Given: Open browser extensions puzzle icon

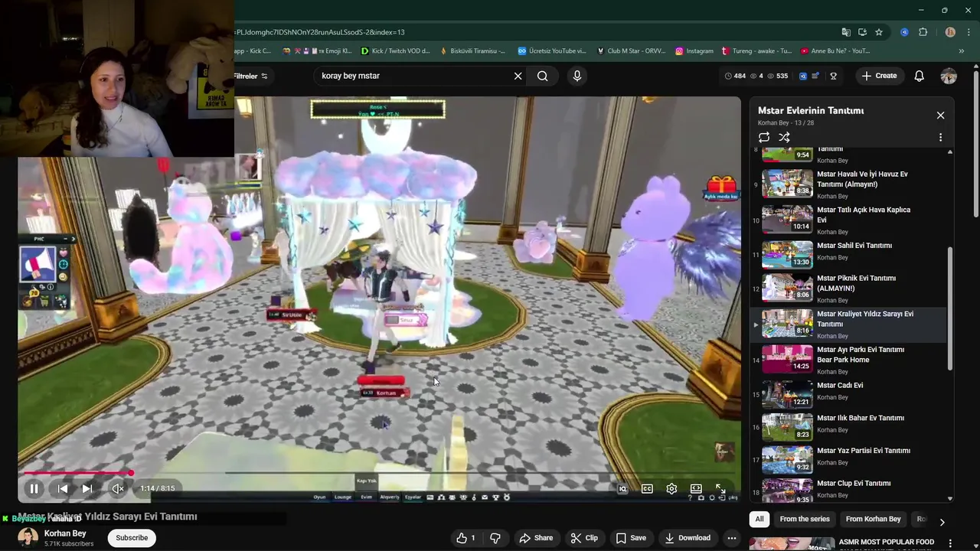Looking at the screenshot, I should [923, 32].
